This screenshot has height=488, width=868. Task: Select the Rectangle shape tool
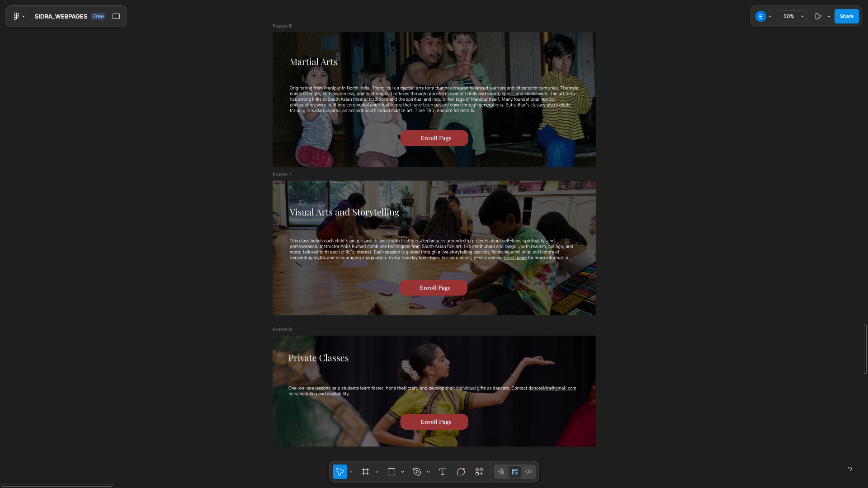tap(392, 472)
